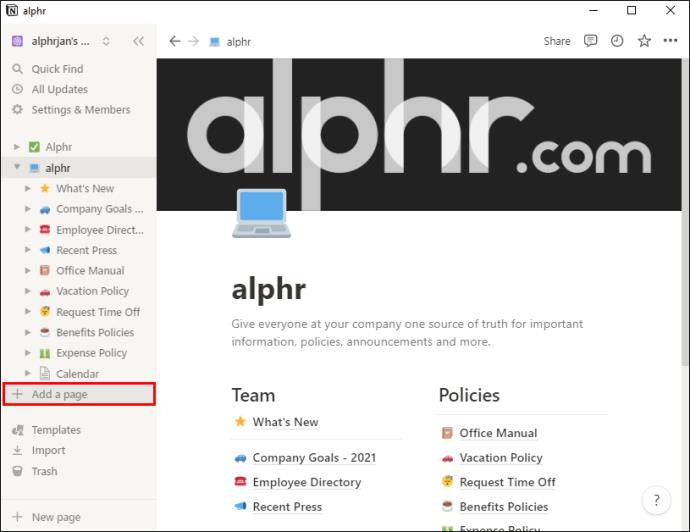The image size is (690, 532).
Task: Expand Benefits Policies sidebar arrow
Action: click(x=27, y=332)
